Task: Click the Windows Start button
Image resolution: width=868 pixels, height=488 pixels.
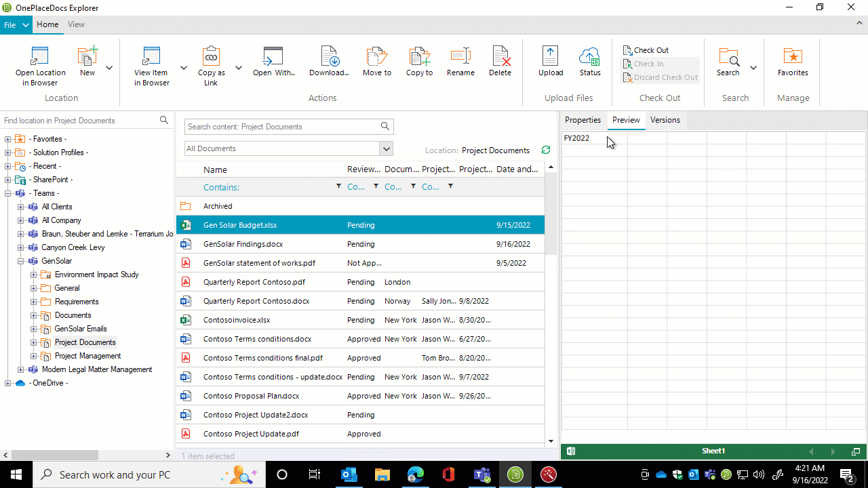Action: coord(16,474)
